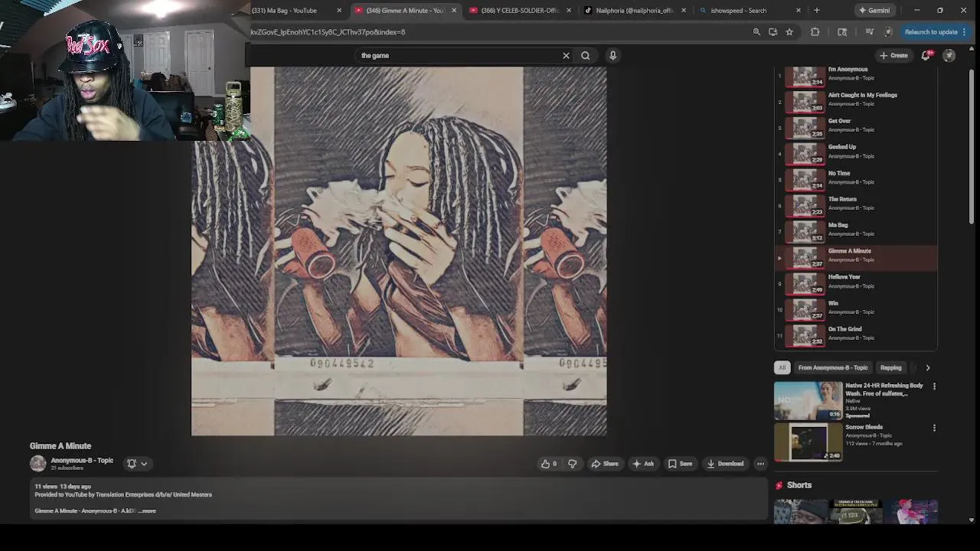Image resolution: width=980 pixels, height=551 pixels.
Task: Open new browser tab with plus
Action: coord(816,10)
